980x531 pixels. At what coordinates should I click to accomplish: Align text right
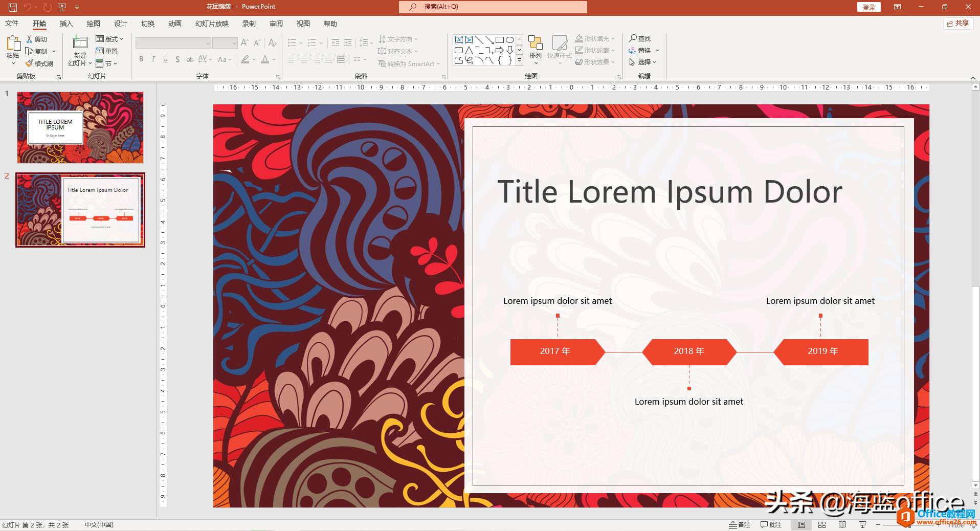click(x=317, y=59)
